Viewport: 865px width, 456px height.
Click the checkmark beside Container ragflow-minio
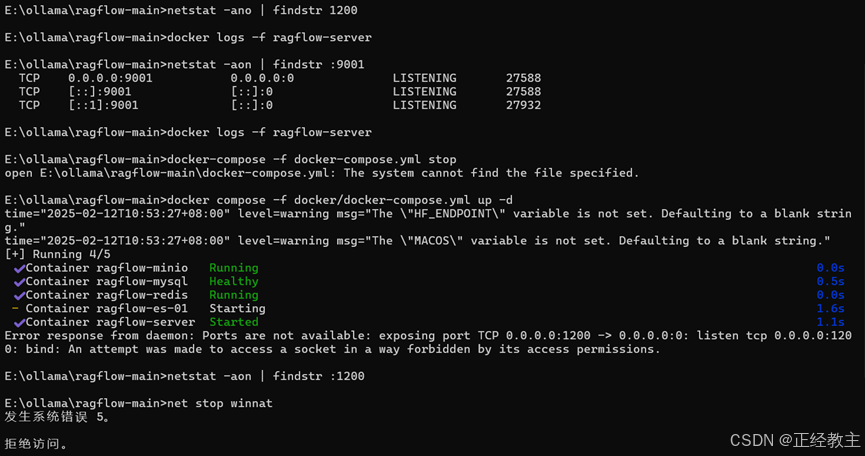point(19,269)
